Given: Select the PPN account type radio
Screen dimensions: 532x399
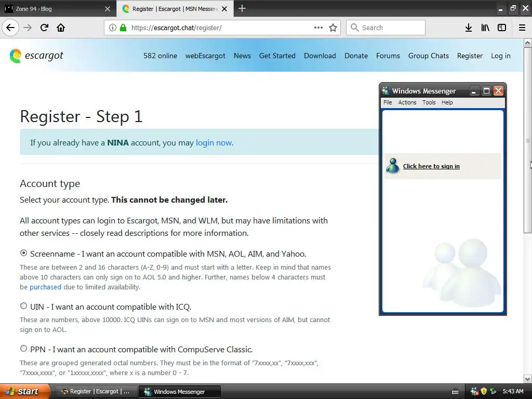Looking at the screenshot, I should (23, 349).
